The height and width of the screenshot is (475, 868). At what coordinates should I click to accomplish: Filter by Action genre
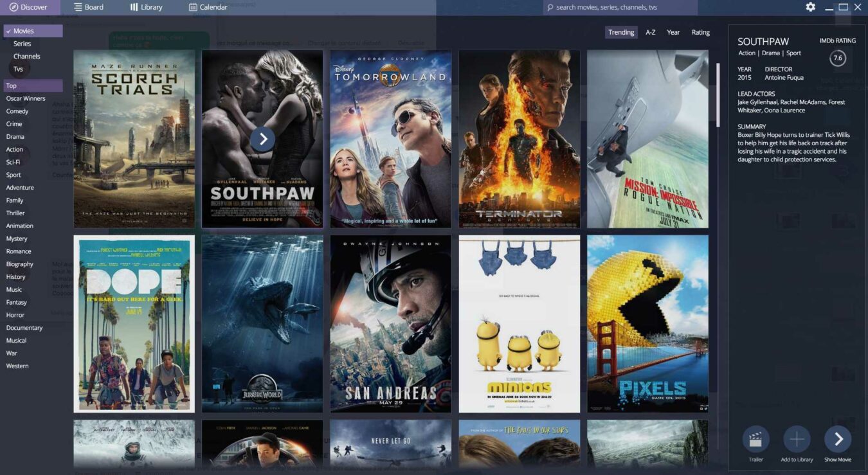(x=15, y=149)
